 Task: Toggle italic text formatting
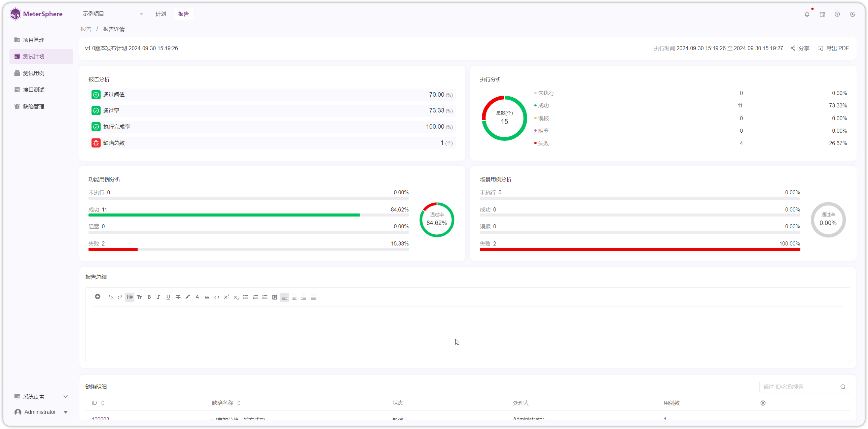point(158,297)
